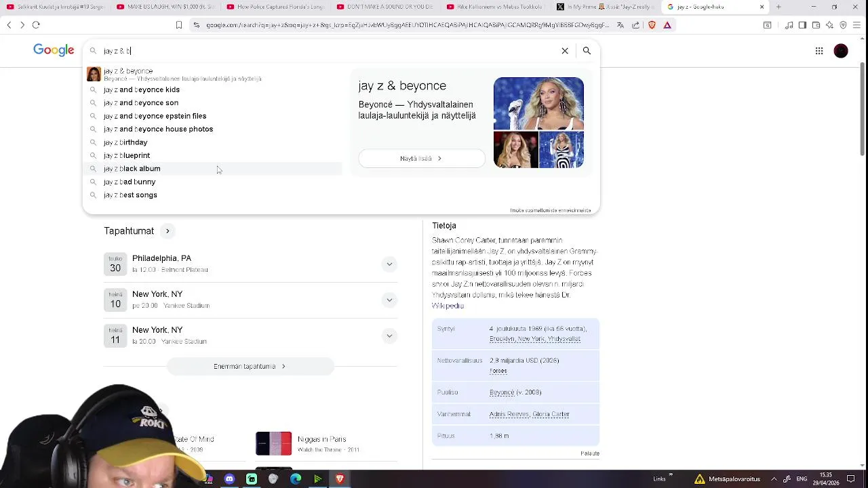
Task: Open the Google account avatar
Action: click(841, 51)
